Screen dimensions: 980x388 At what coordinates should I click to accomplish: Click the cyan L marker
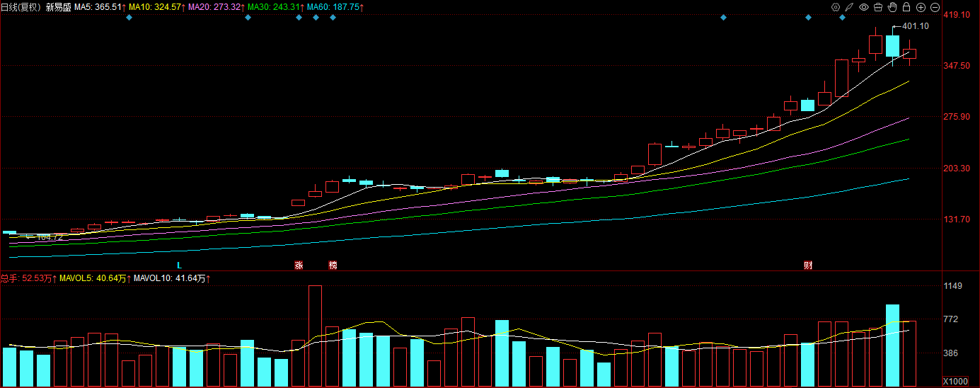pyautogui.click(x=180, y=266)
